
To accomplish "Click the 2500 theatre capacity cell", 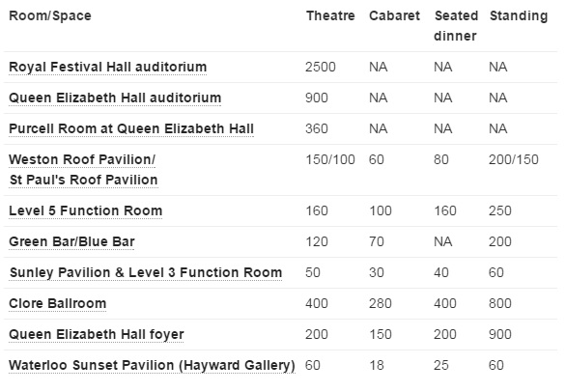I will [321, 68].
